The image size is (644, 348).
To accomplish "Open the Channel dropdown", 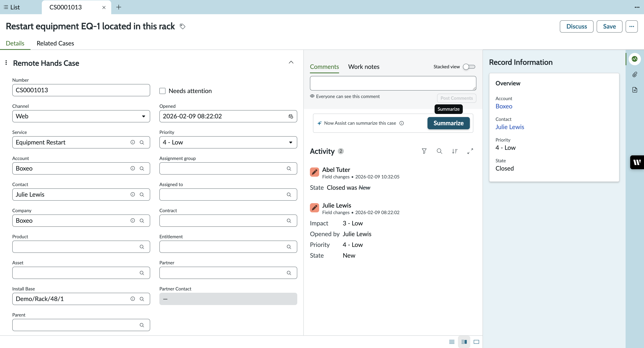I will click(x=81, y=116).
